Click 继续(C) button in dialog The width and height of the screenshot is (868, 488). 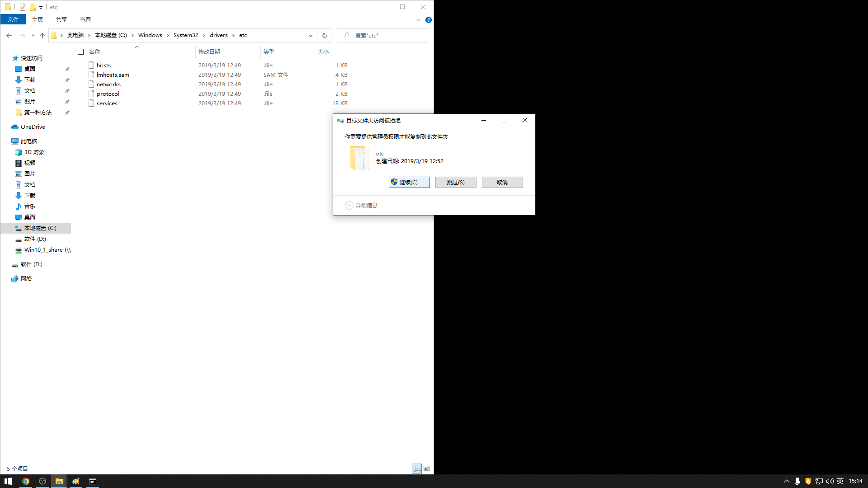pos(409,182)
